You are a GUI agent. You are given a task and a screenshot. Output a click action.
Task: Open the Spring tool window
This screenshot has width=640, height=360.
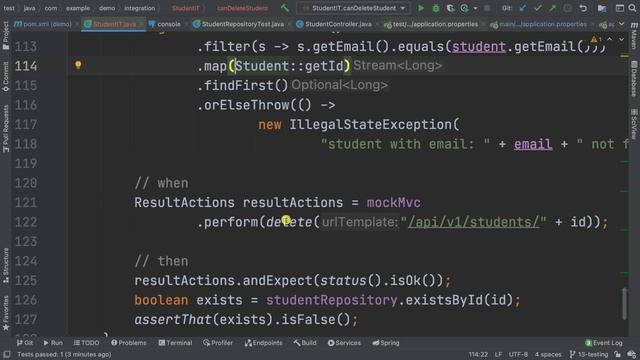point(386,343)
